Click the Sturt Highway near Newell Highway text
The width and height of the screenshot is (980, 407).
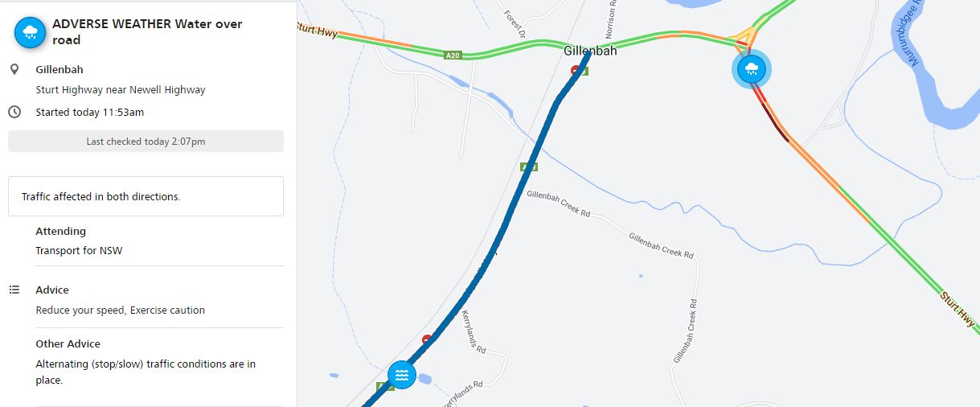point(121,90)
